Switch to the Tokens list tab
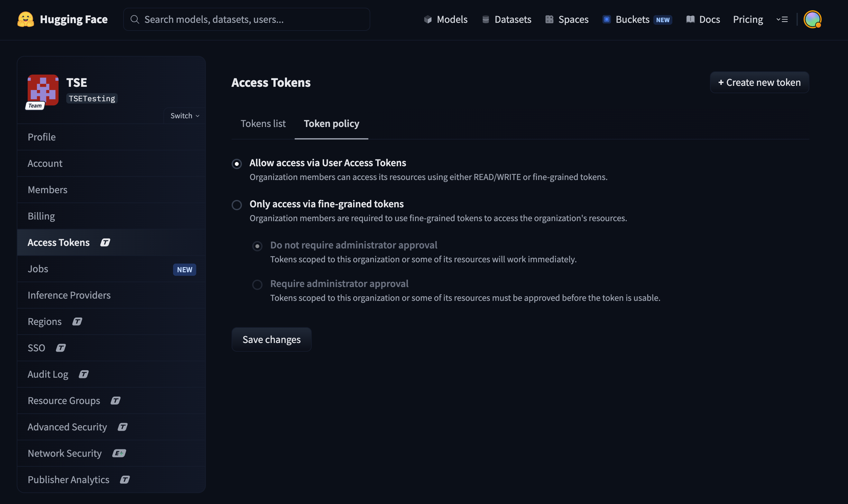848x504 pixels. click(263, 124)
